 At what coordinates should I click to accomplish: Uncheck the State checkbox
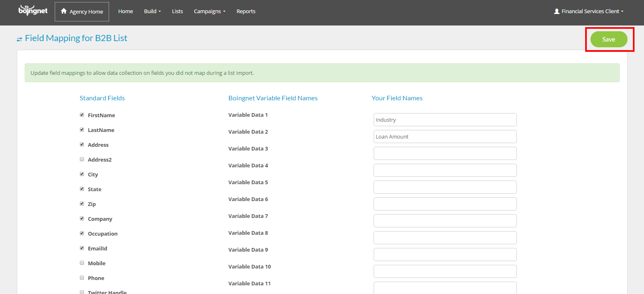82,189
